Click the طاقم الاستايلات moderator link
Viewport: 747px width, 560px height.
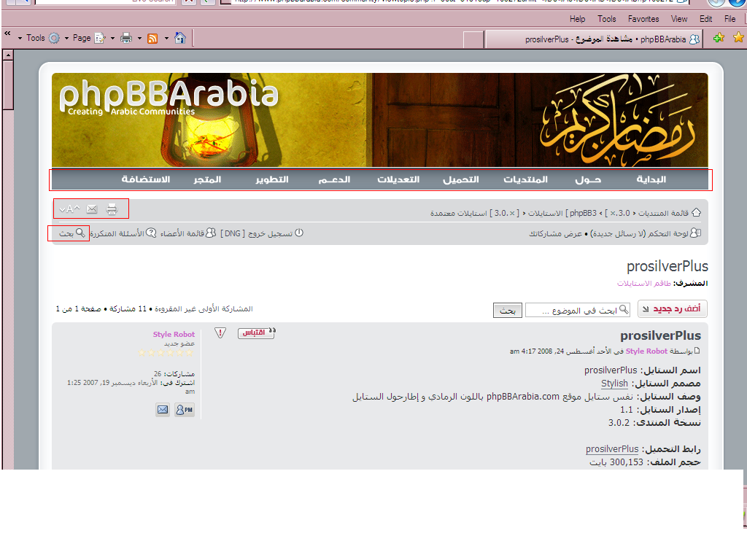pyautogui.click(x=644, y=284)
